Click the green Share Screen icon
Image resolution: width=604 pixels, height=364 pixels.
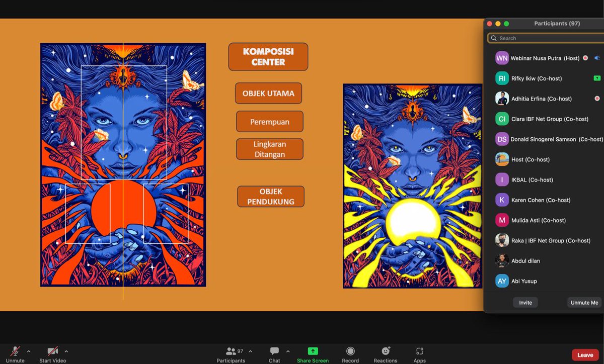tap(313, 351)
